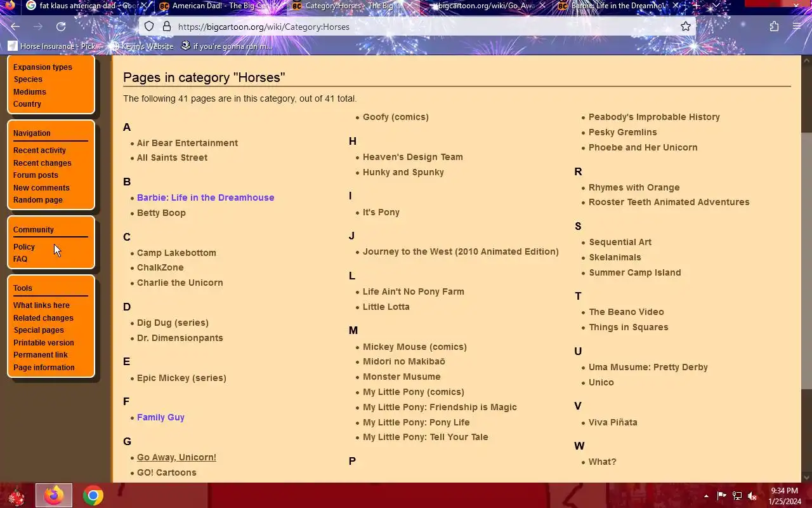The width and height of the screenshot is (812, 508).
Task: Reload the current page
Action: point(61,27)
